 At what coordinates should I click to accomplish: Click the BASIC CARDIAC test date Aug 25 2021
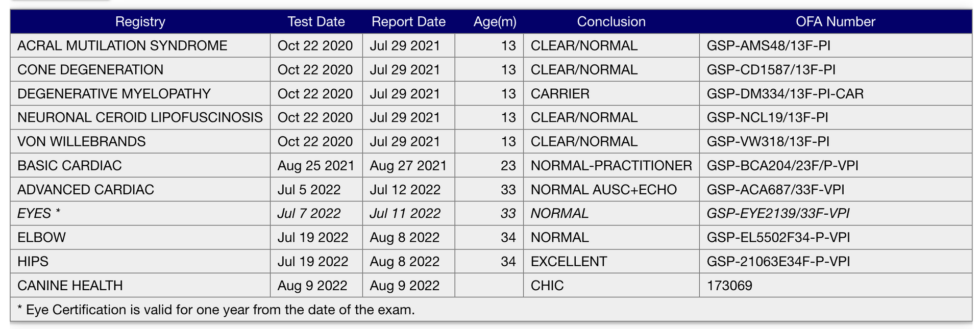[316, 165]
